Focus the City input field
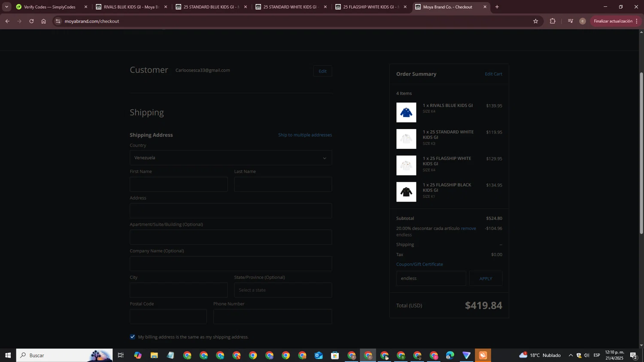 pyautogui.click(x=179, y=290)
